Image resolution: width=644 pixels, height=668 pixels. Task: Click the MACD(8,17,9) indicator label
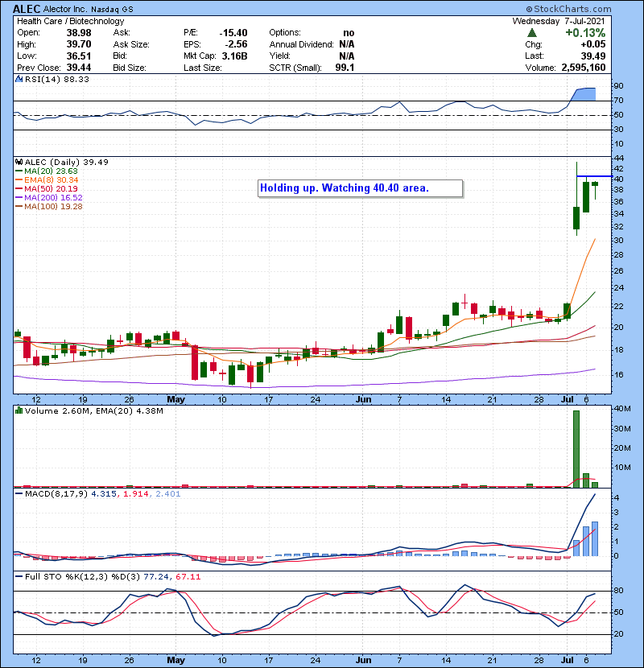56,494
